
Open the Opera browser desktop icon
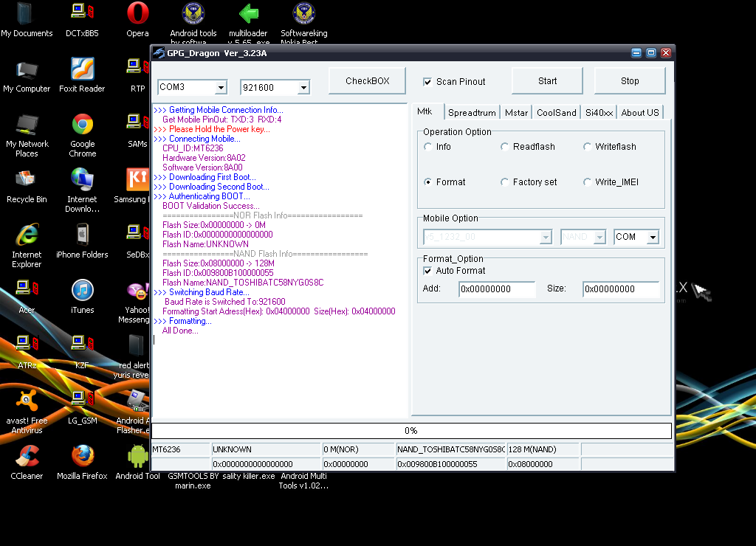point(137,14)
